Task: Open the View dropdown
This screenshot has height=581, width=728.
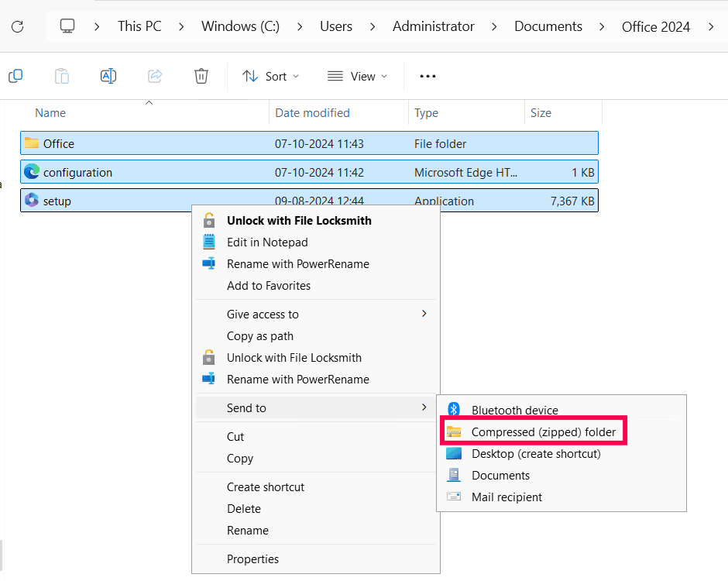Action: point(357,76)
